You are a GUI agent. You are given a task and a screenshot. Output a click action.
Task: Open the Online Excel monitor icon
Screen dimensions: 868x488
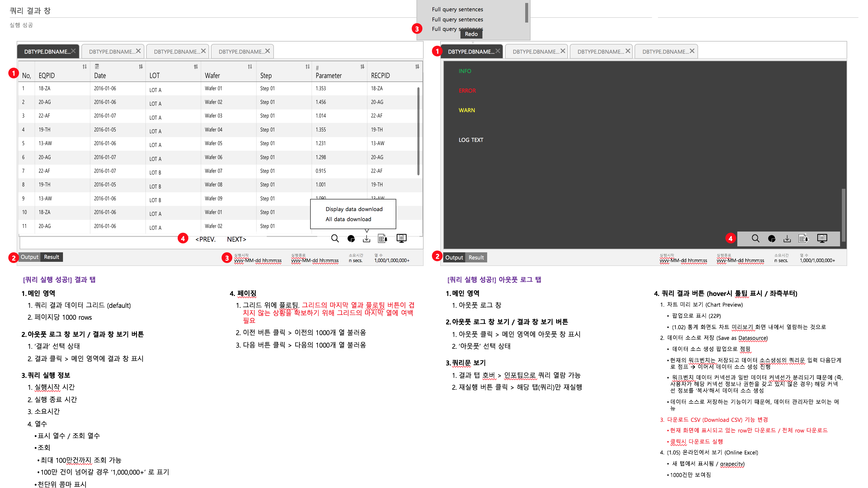[401, 238]
